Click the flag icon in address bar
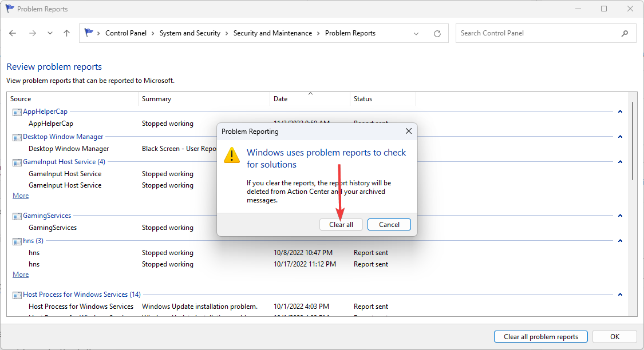The width and height of the screenshot is (644, 350). click(88, 33)
